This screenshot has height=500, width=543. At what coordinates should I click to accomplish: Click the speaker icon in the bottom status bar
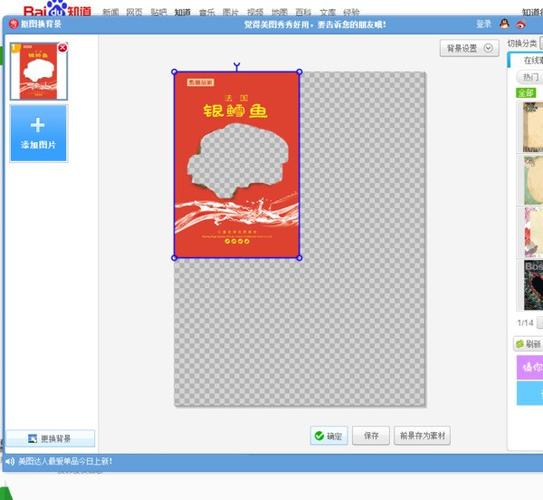click(x=10, y=461)
